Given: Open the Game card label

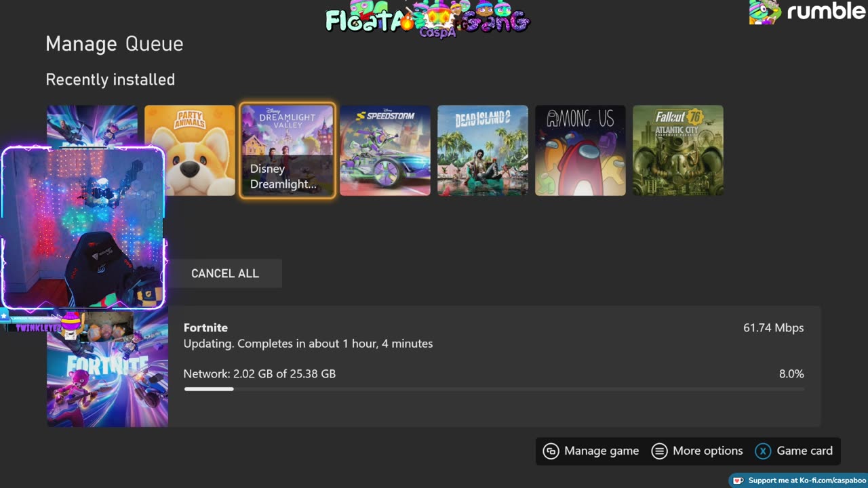Looking at the screenshot, I should [804, 451].
